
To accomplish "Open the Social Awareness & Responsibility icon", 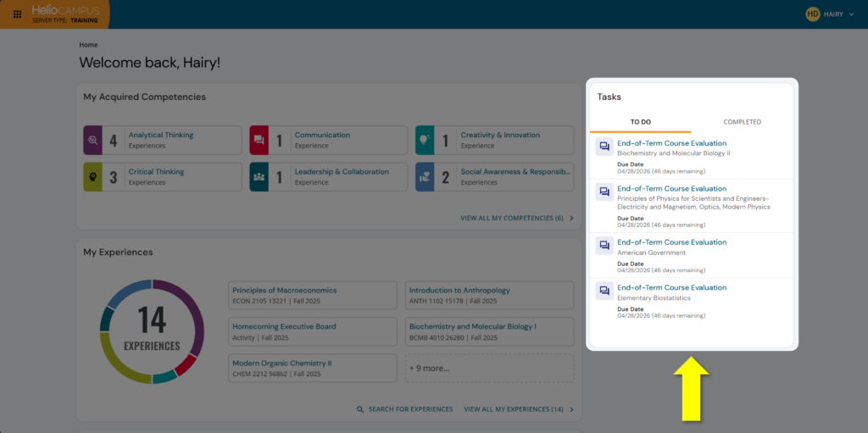I will pyautogui.click(x=425, y=176).
